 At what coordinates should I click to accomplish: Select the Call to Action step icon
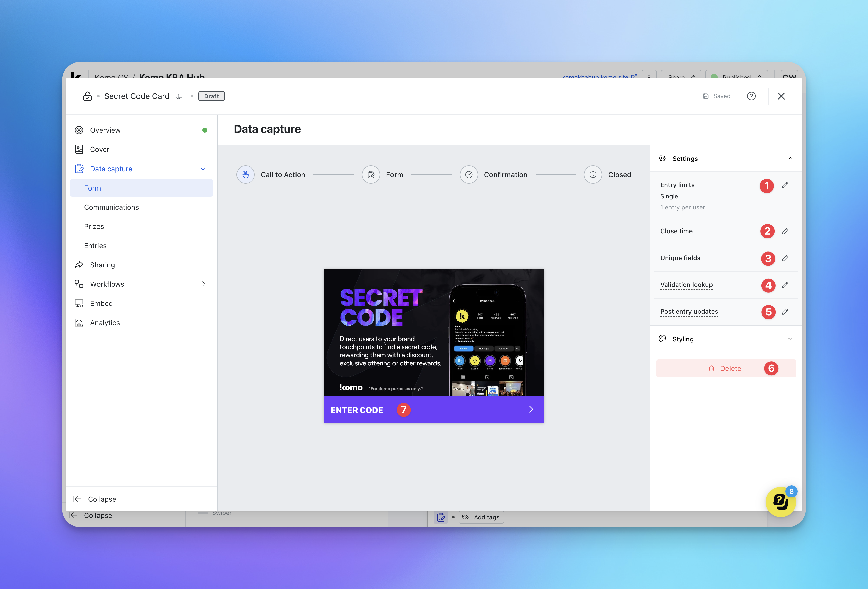245,175
